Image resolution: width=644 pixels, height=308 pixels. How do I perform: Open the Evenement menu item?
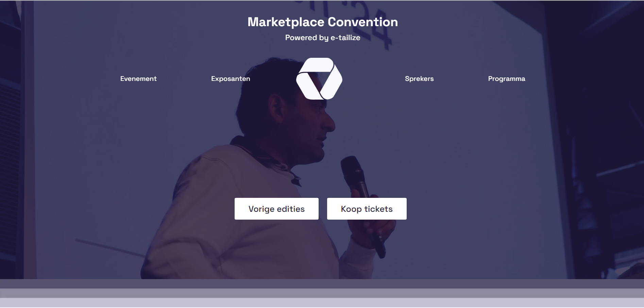[x=138, y=79]
